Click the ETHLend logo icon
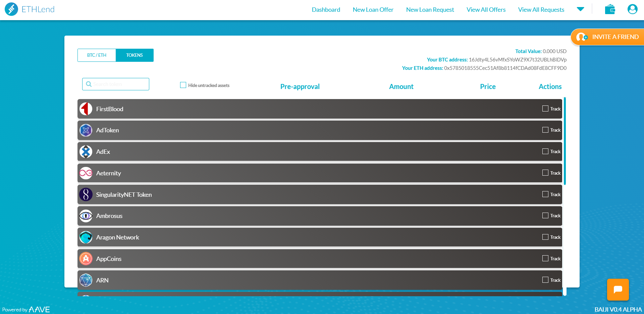This screenshot has width=644, height=314. tap(11, 9)
